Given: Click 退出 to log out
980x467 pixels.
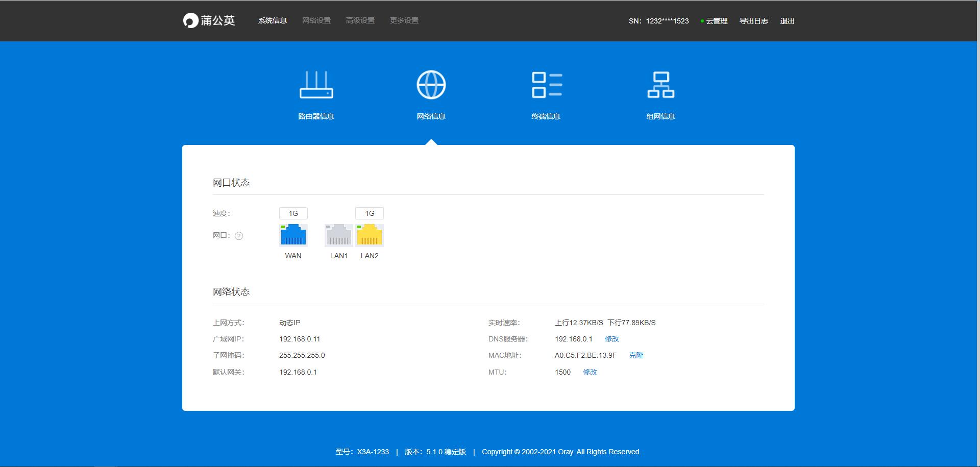Looking at the screenshot, I should tap(787, 21).
